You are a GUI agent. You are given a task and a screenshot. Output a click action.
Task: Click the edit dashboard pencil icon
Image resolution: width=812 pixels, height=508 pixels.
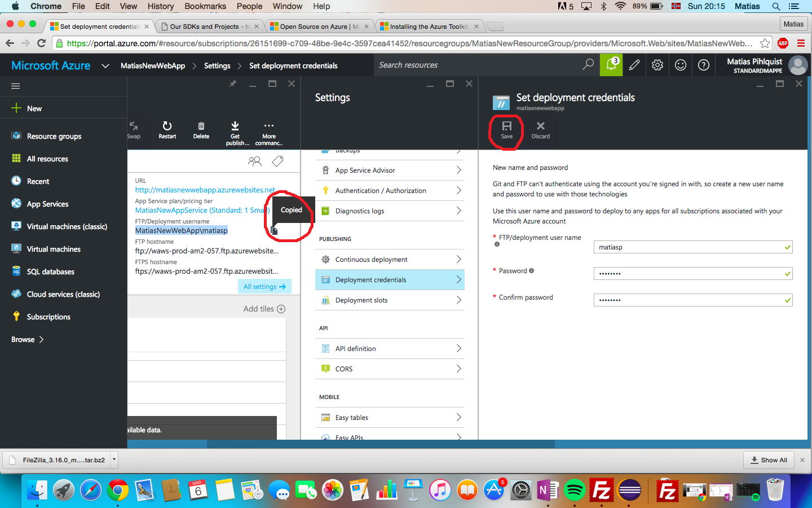[x=634, y=65]
